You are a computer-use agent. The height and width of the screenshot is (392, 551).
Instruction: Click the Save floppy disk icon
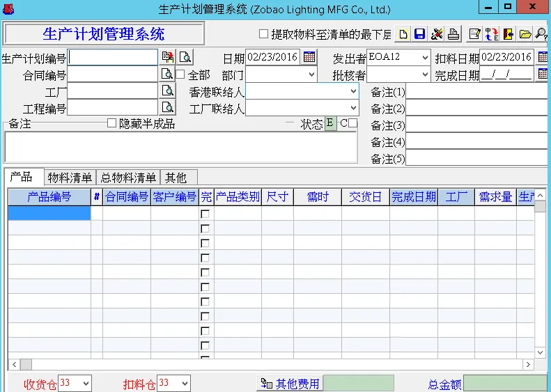point(419,34)
